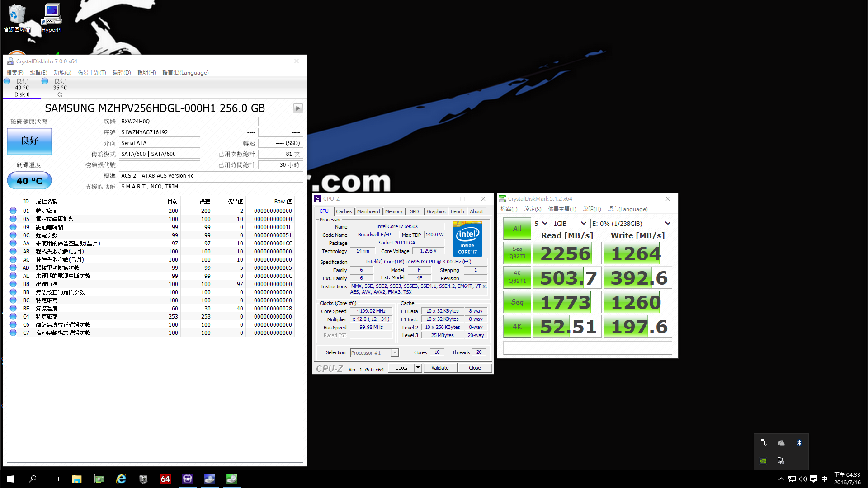Open File Explorer from the taskbar
This screenshot has height=488, width=868.
(x=76, y=479)
